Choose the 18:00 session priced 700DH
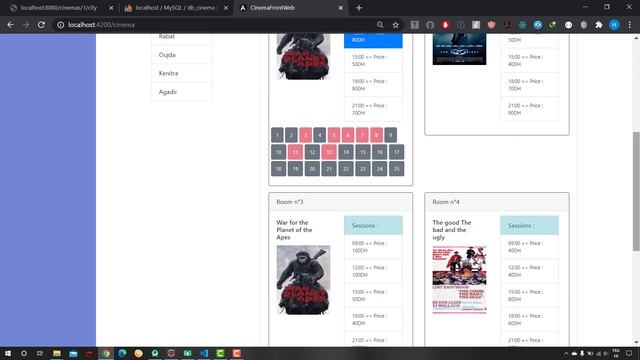The image size is (640, 360). 529,85
